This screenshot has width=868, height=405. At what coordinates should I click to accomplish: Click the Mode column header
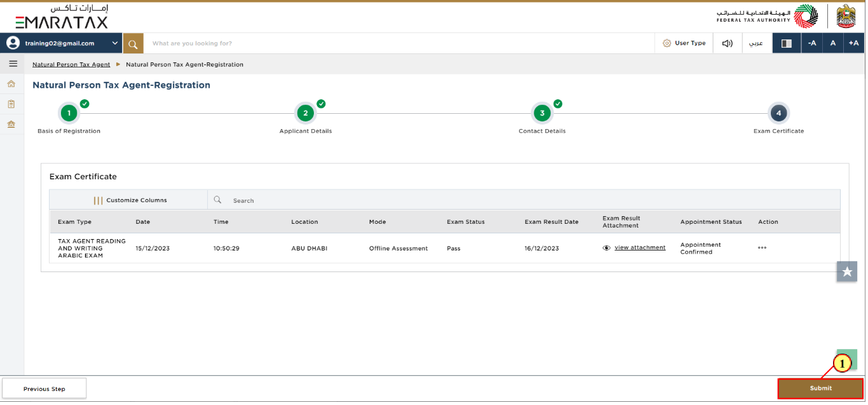(377, 222)
